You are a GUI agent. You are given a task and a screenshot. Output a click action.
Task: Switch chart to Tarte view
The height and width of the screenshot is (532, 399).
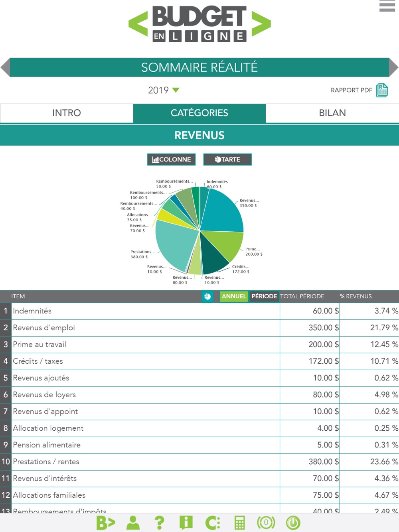tap(227, 160)
